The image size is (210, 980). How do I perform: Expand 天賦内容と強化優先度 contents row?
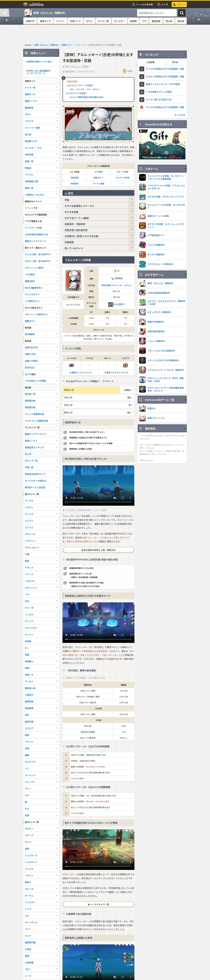tap(98, 230)
